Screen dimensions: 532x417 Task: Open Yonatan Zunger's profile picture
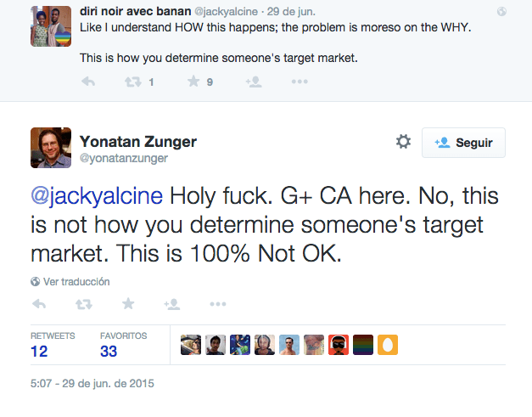51,148
